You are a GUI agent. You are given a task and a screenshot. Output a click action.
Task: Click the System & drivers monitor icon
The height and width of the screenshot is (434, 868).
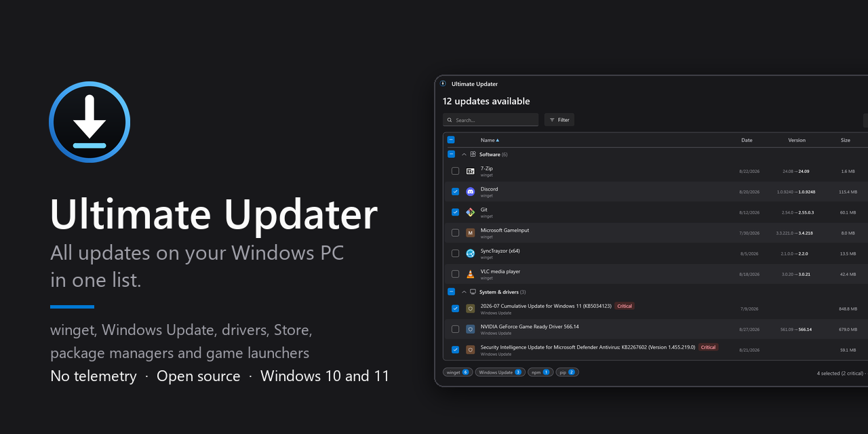coord(473,292)
